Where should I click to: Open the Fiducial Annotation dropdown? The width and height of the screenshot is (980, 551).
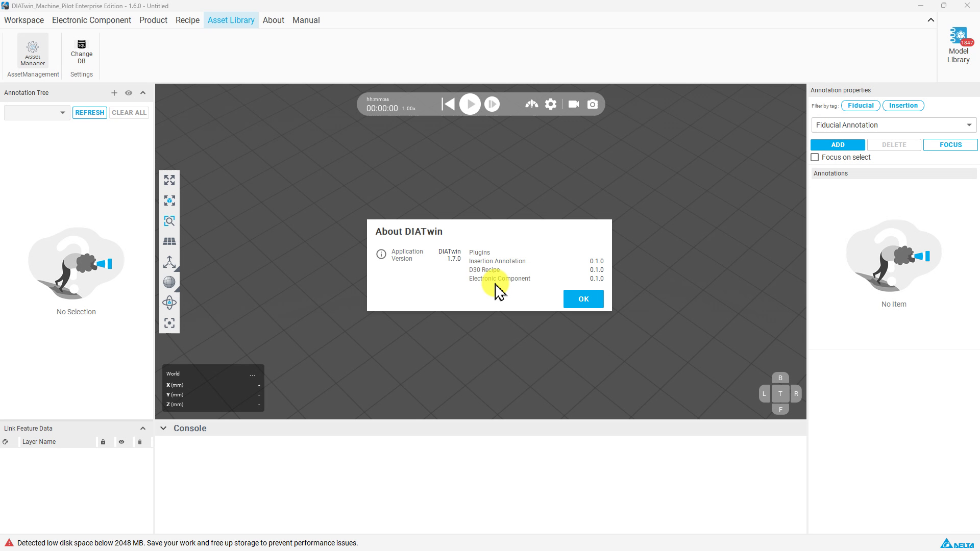(x=894, y=125)
